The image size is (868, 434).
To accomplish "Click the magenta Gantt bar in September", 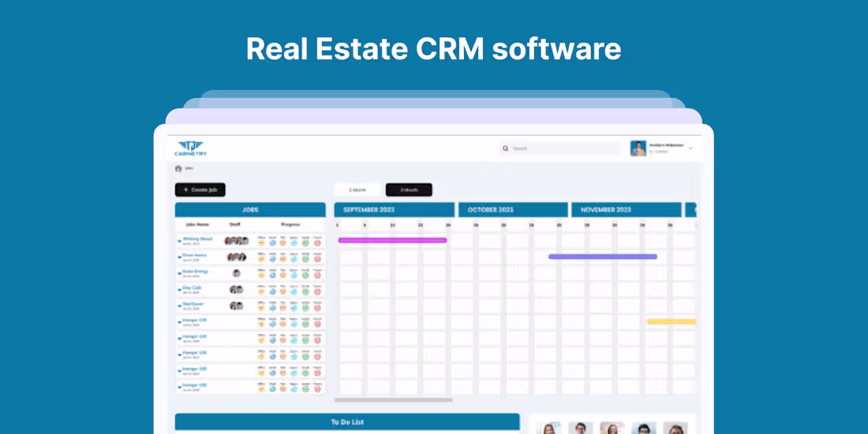I will click(392, 240).
